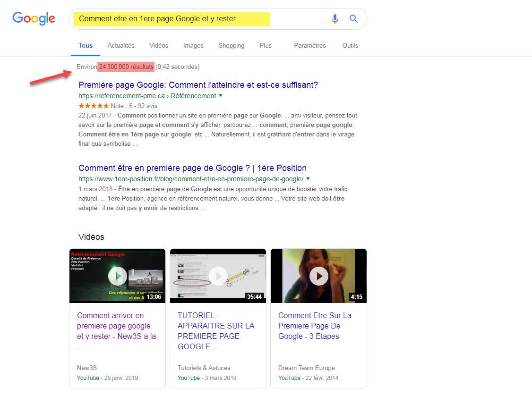This screenshot has width=532, height=396.
Task: Switch to the Vidéos tab
Action: [x=158, y=45]
